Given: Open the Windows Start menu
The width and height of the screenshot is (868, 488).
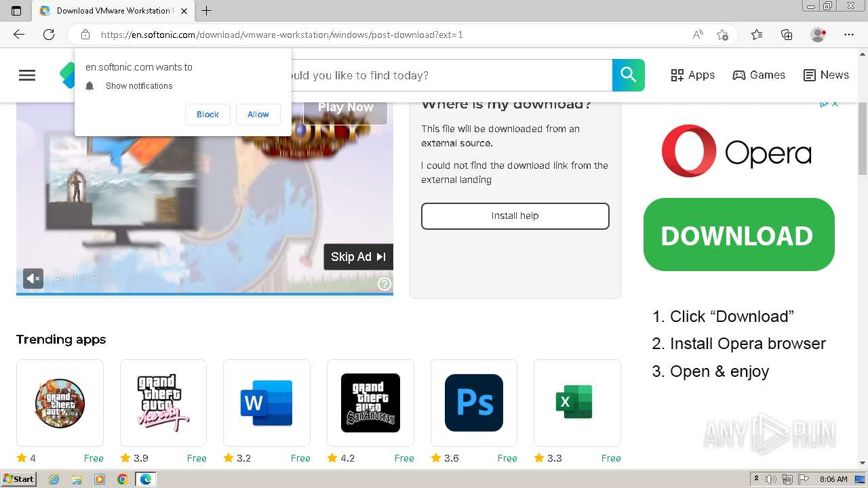Looking at the screenshot, I should (x=19, y=479).
